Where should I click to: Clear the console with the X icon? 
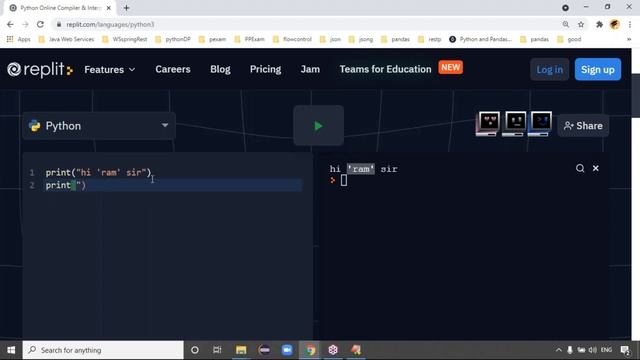tap(596, 168)
